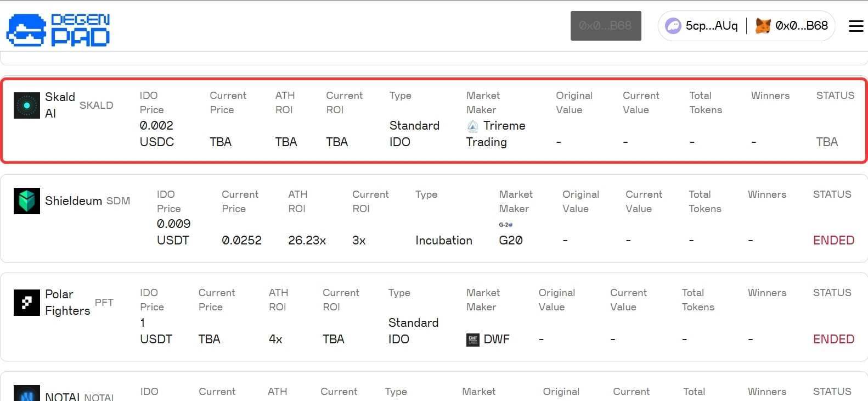Click the 0.002 USDC IDO price
The image size is (868, 401).
coord(157,133)
